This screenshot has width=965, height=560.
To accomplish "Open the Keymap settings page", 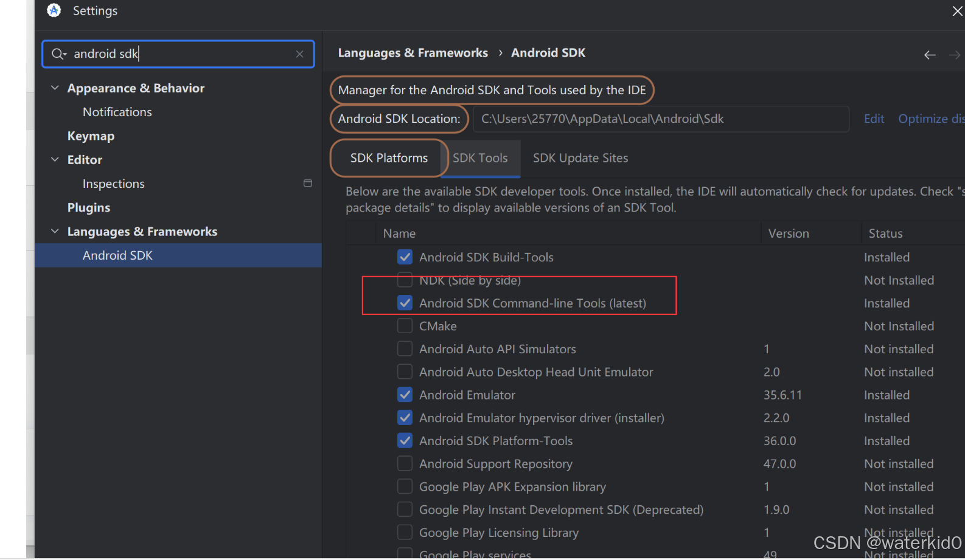I will [x=91, y=136].
